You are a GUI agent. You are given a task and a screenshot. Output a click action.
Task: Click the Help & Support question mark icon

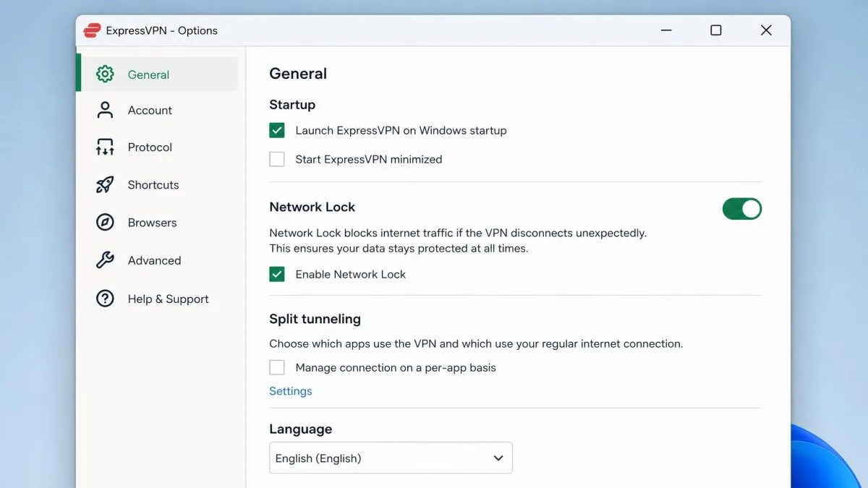[x=105, y=299]
